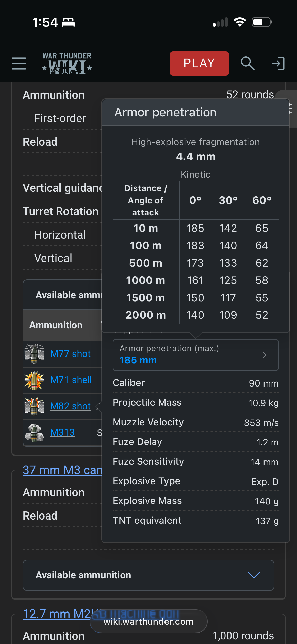Open the hamburger navigation menu
The image size is (297, 644).
click(19, 63)
